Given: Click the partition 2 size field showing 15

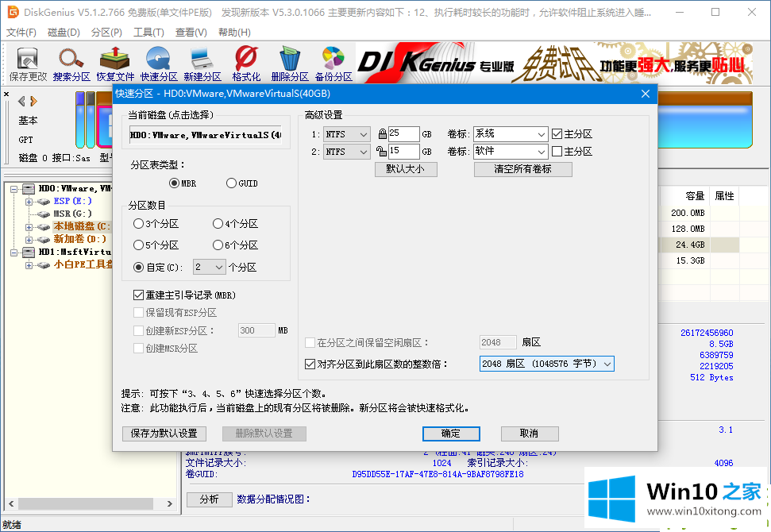Looking at the screenshot, I should [403, 151].
